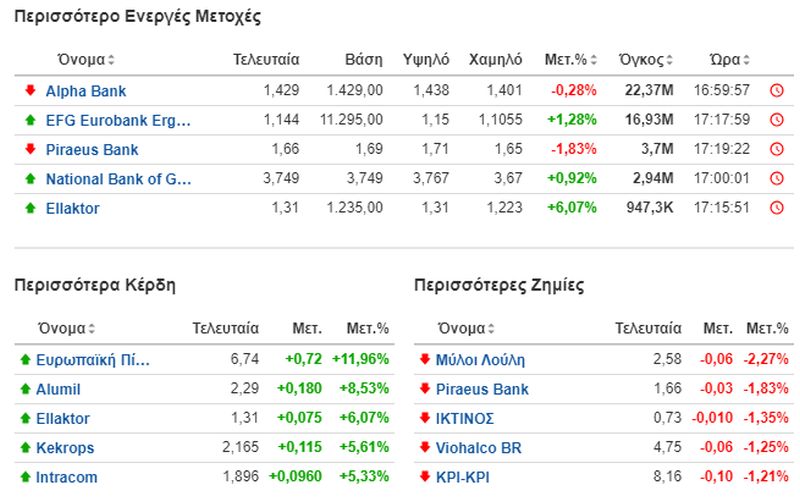This screenshot has height=502, width=800.
Task: Open the Μύλοι Λούλη stock link
Action: pos(480,360)
